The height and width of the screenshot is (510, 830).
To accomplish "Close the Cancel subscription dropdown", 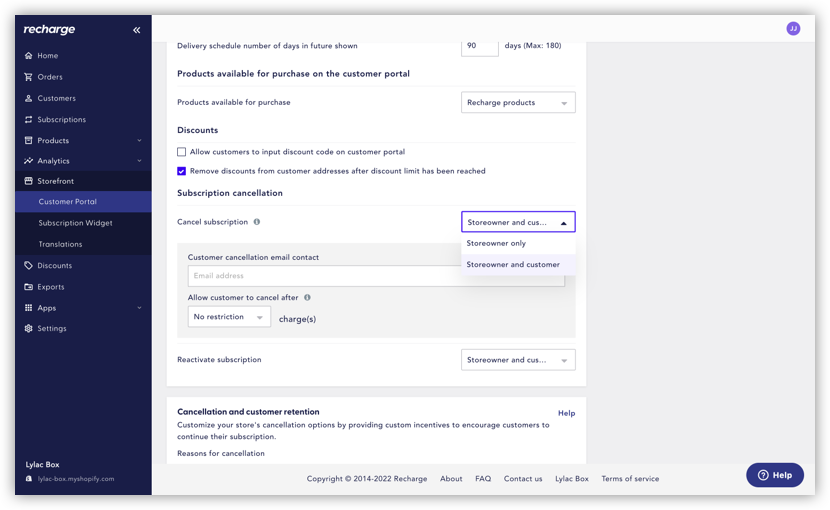I will coord(518,222).
